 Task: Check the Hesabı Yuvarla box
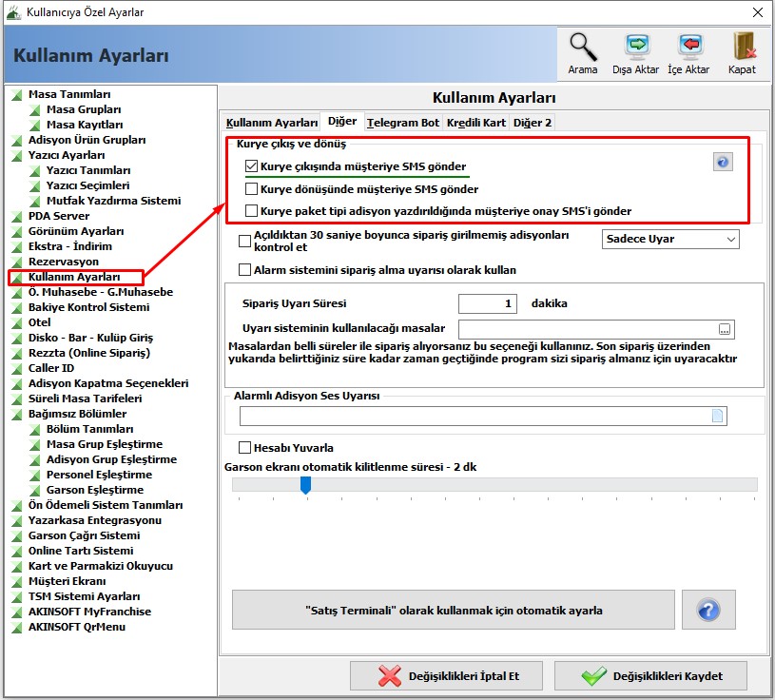click(x=244, y=448)
